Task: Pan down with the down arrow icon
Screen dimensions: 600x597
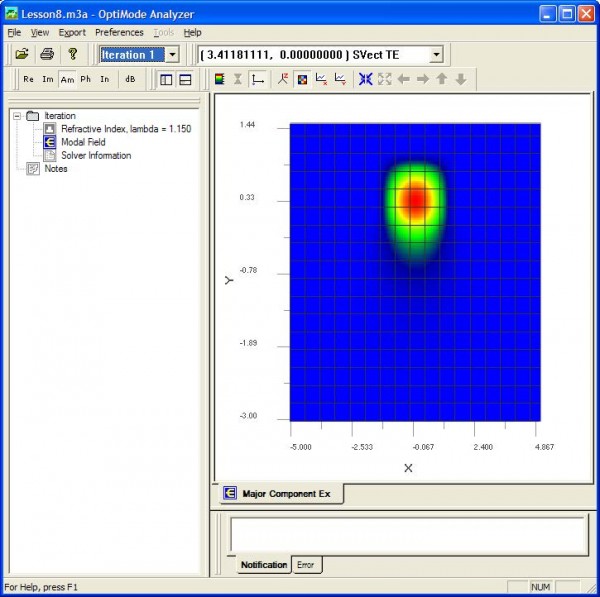Action: tap(461, 79)
